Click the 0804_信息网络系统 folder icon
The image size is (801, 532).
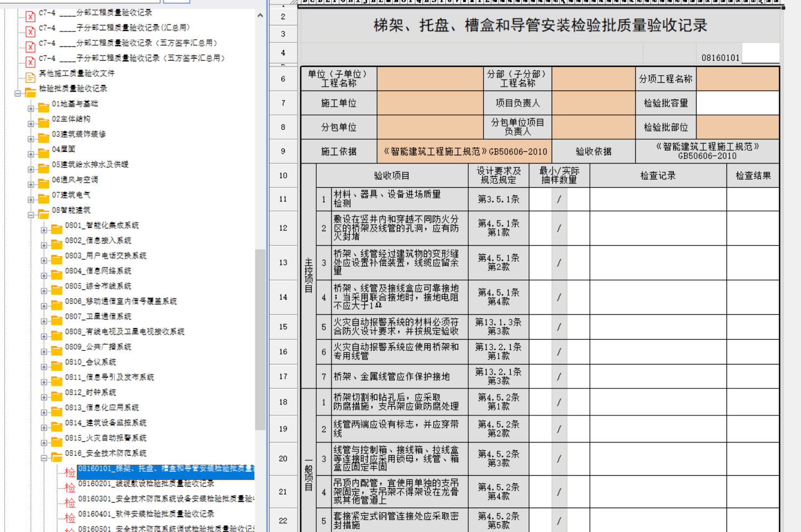point(57,275)
